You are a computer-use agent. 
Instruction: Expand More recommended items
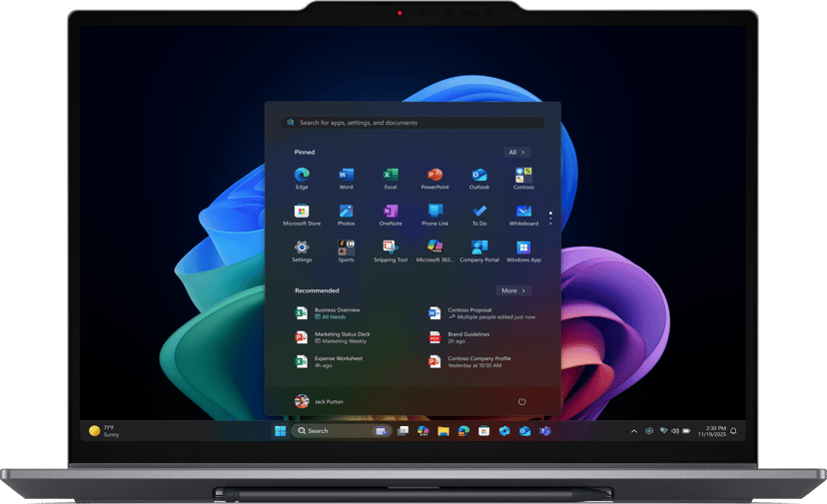[x=513, y=290]
